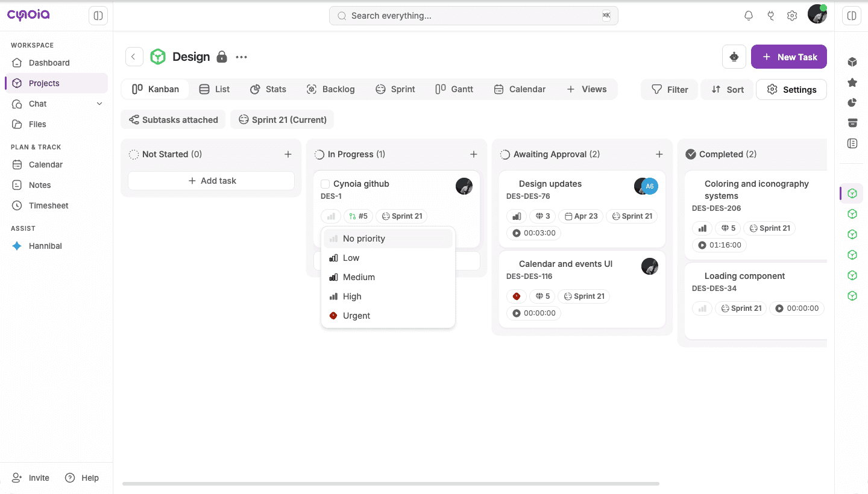Open integrations plug icon
The width and height of the screenshot is (868, 494).
tap(770, 16)
